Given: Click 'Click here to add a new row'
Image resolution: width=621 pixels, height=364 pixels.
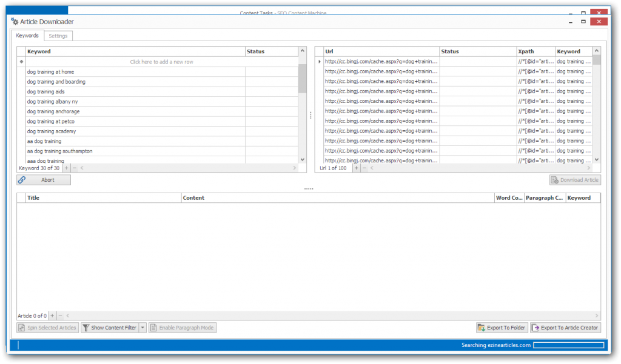Looking at the screenshot, I should click(x=161, y=62).
